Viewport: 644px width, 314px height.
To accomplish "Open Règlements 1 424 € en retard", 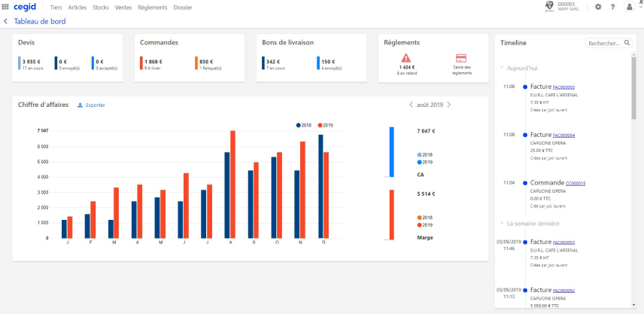I will coord(407,70).
